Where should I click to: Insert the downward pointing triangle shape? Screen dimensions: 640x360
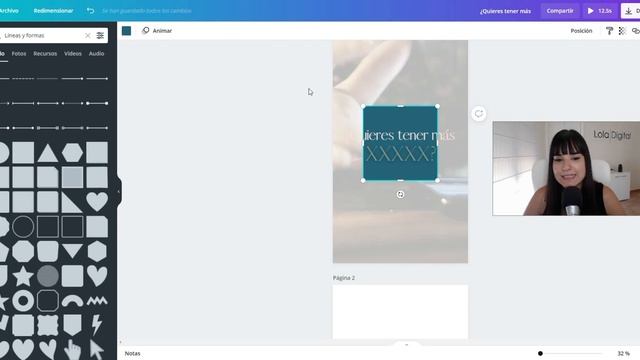72,250
